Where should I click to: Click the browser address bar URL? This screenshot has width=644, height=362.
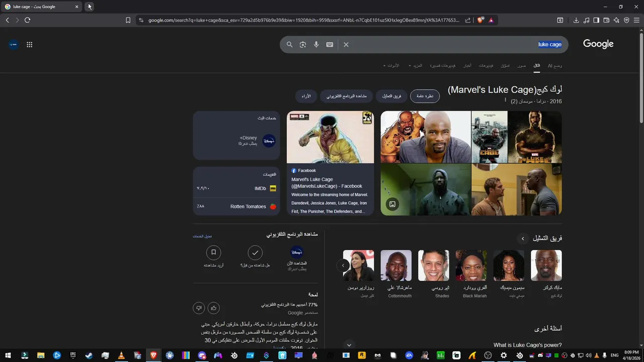[x=304, y=20]
